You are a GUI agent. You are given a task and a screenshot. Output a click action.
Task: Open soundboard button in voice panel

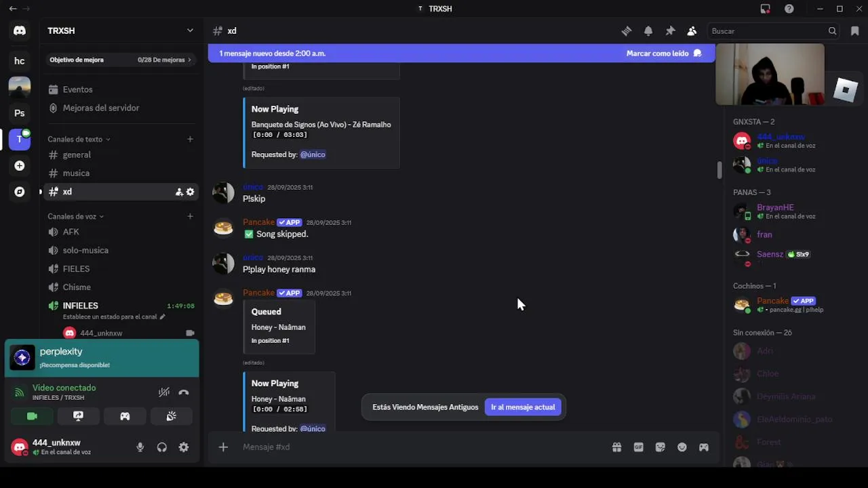click(171, 416)
